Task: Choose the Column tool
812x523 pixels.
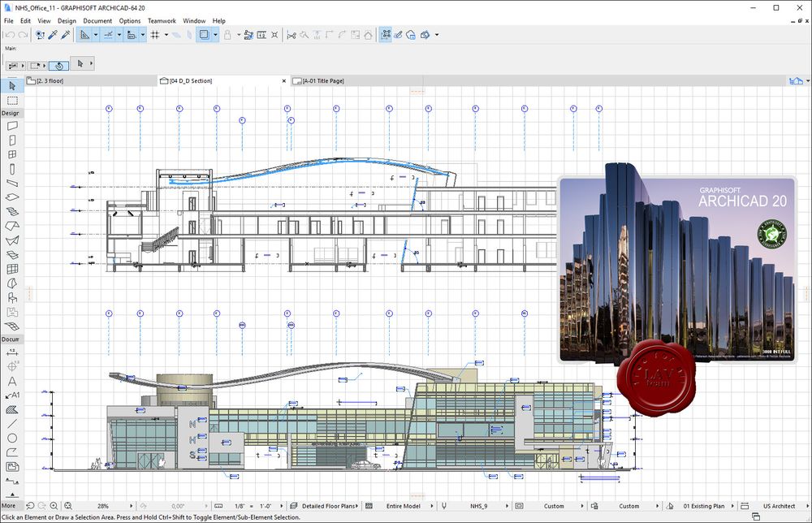Action: [12, 169]
